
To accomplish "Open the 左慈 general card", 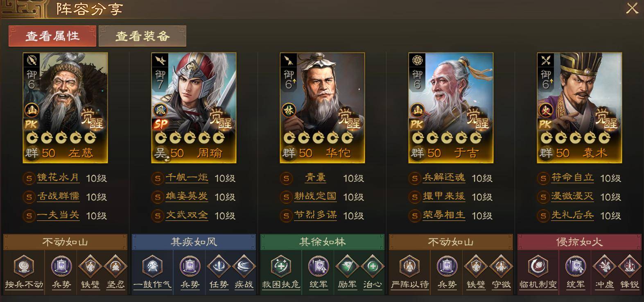I will coord(65,108).
